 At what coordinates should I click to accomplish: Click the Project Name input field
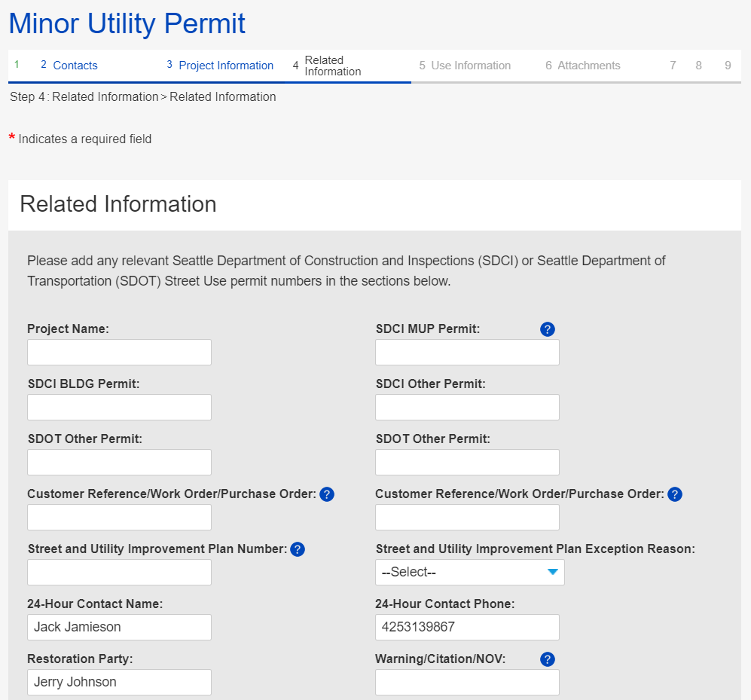(x=119, y=352)
